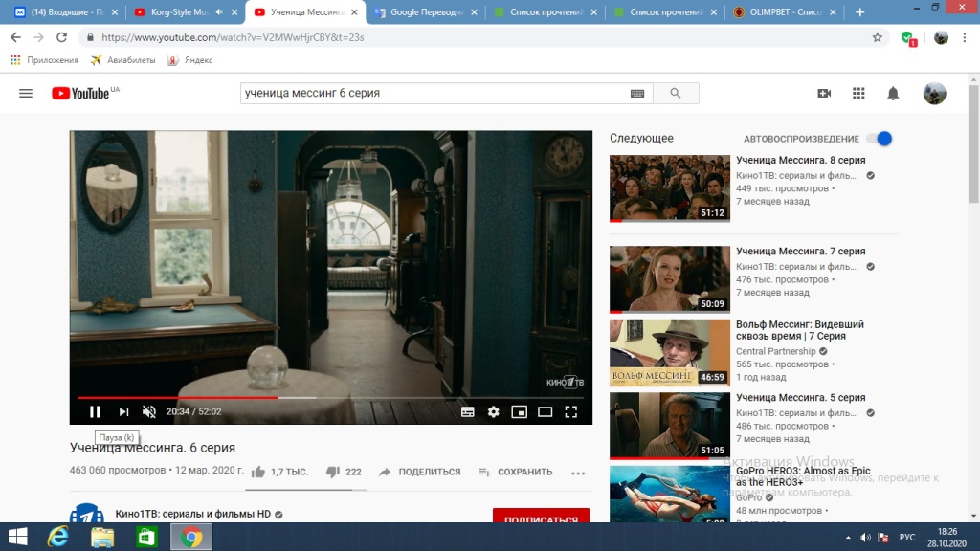Open the YouTube account avatar menu
The image size is (980, 551).
934,93
